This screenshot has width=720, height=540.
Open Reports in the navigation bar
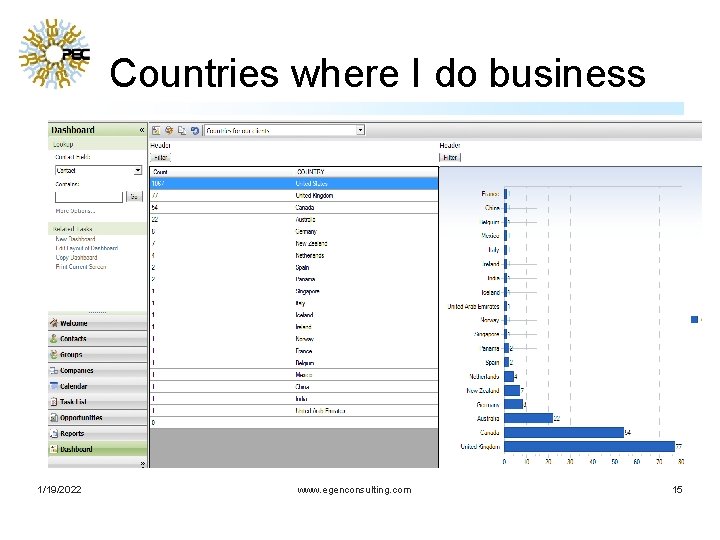click(x=97, y=433)
